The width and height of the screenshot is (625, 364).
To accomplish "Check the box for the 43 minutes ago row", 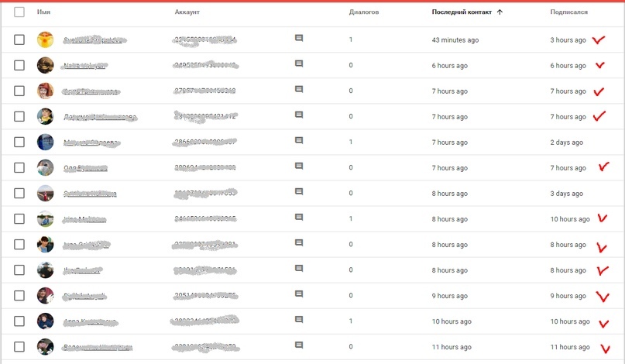I will click(x=19, y=39).
